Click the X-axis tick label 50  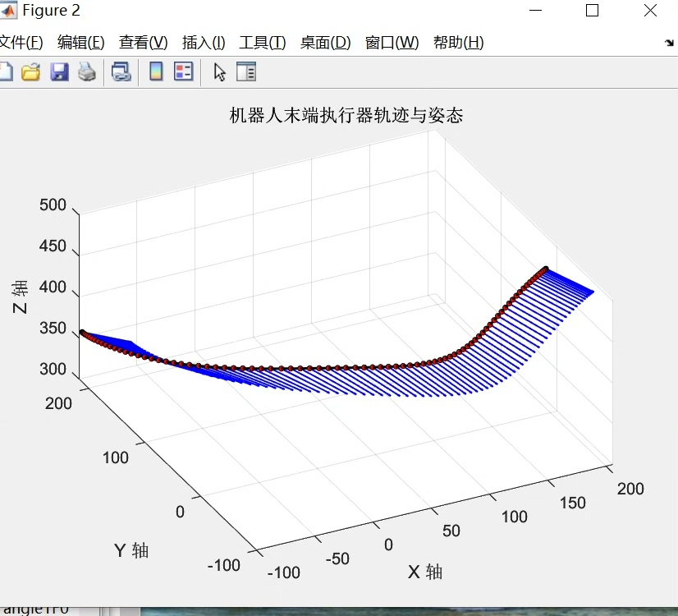[x=451, y=531]
